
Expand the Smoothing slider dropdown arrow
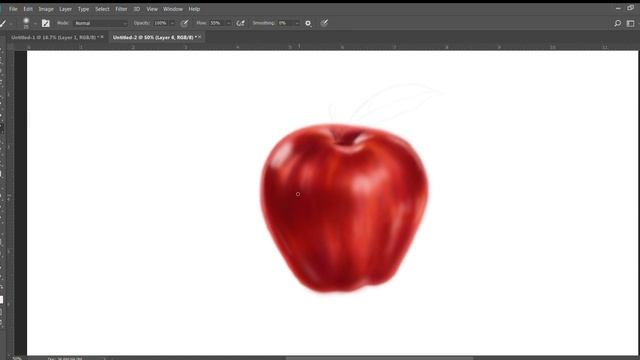(x=297, y=23)
